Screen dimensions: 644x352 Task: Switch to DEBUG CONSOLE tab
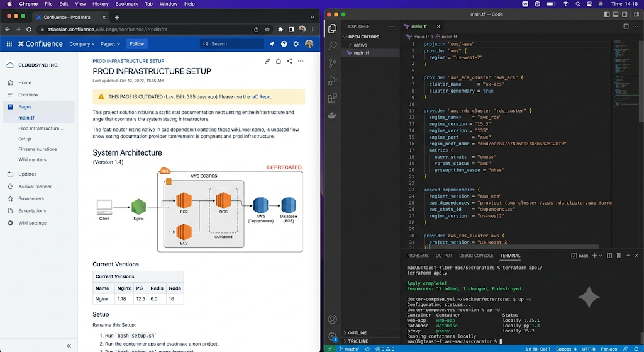pyautogui.click(x=476, y=256)
